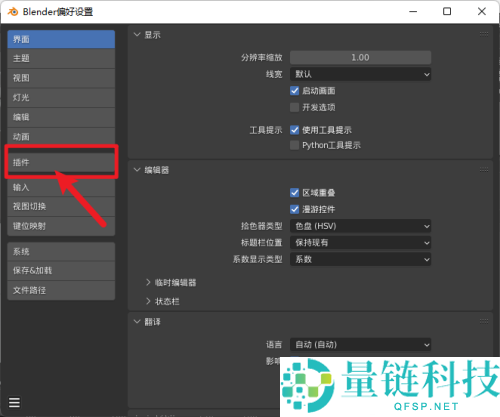Open the 键位映射 keymap tab
Viewport: 500px width, 417px height.
61,226
